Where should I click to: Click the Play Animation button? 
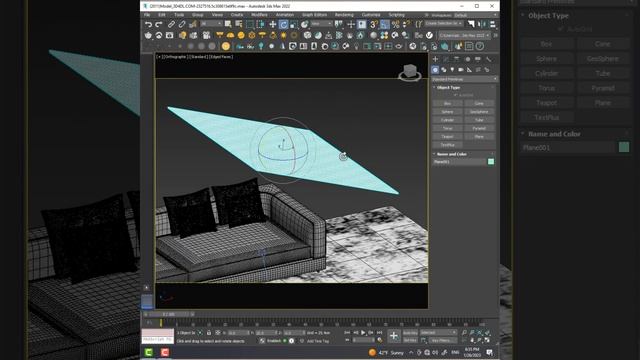(363, 333)
